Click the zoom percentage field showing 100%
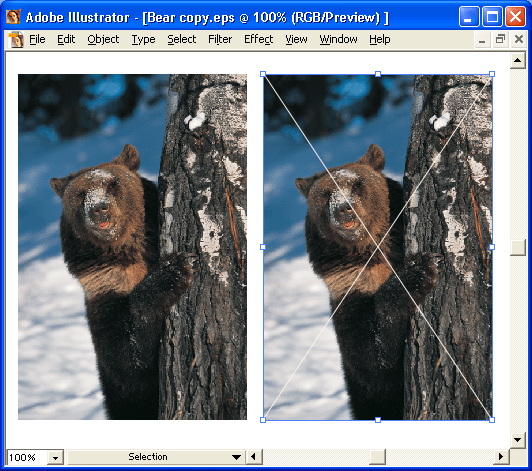This screenshot has height=471, width=532. (x=27, y=458)
